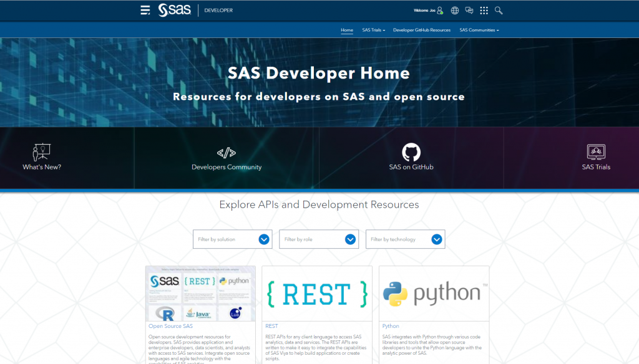This screenshot has width=639, height=364.
Task: Click the Python logo card thumbnail
Action: click(434, 294)
